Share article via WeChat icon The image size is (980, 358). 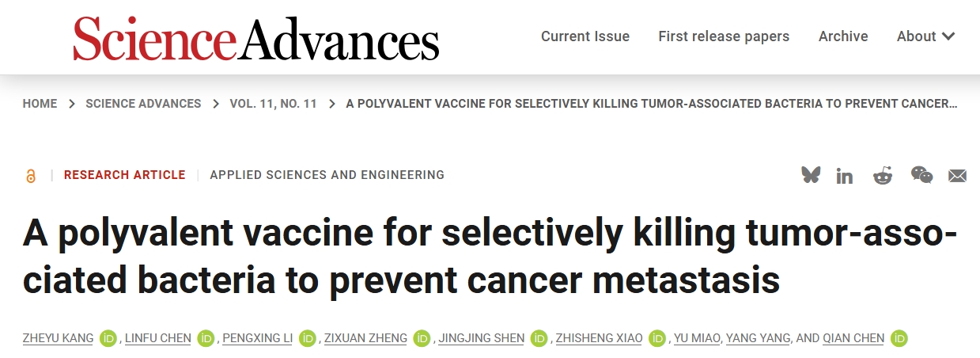(x=921, y=175)
